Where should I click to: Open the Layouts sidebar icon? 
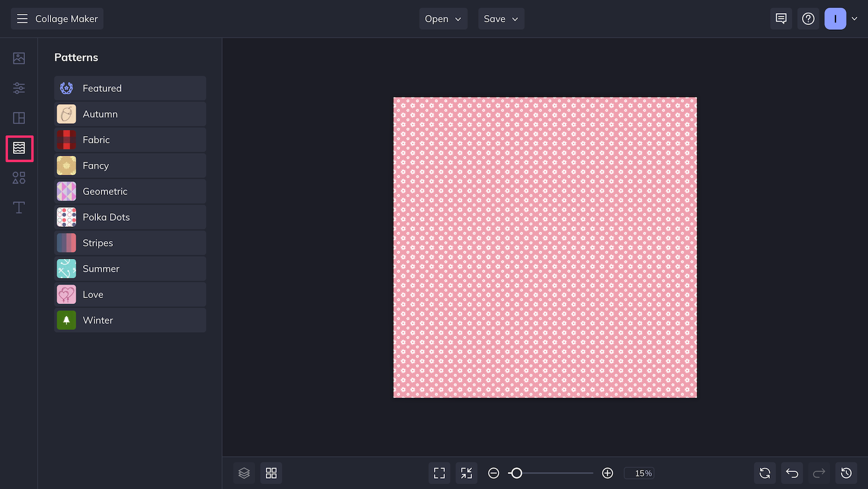tap(19, 118)
